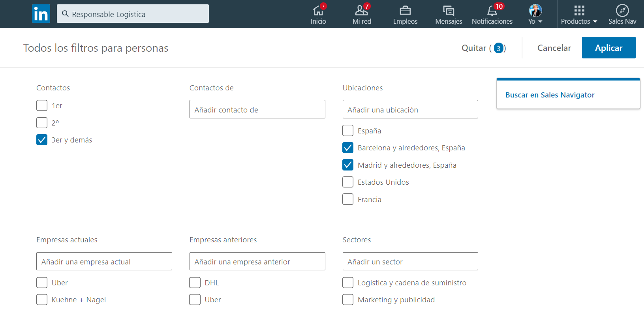Click the Ubicaciones section label
644x311 pixels.
tap(362, 88)
